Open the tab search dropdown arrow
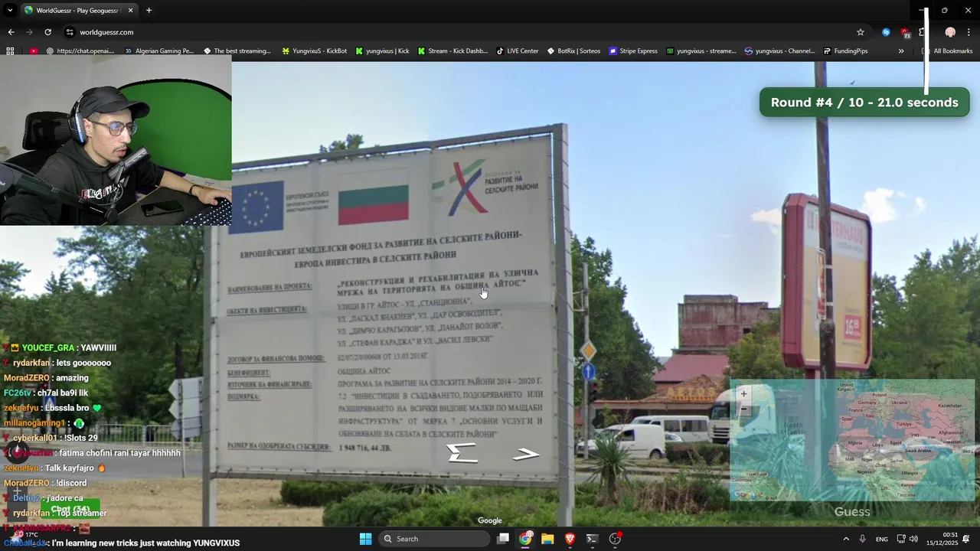This screenshot has height=551, width=980. click(x=10, y=10)
